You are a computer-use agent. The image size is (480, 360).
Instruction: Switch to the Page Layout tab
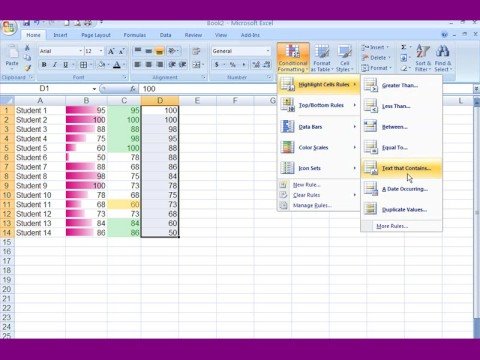96,35
